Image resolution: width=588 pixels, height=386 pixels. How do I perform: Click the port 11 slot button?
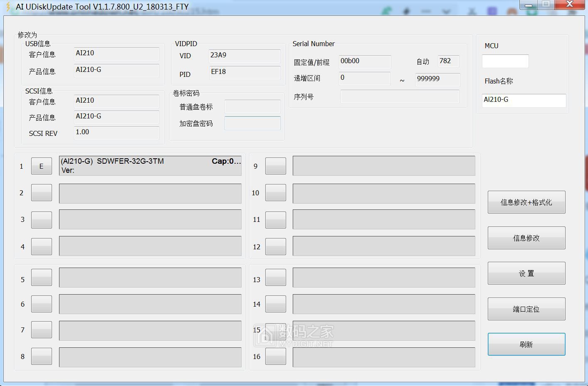(x=276, y=220)
